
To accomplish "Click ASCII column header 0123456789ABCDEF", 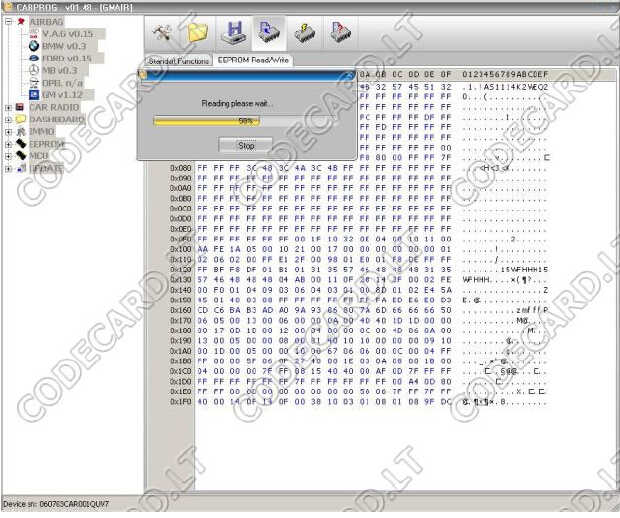I will (x=505, y=74).
